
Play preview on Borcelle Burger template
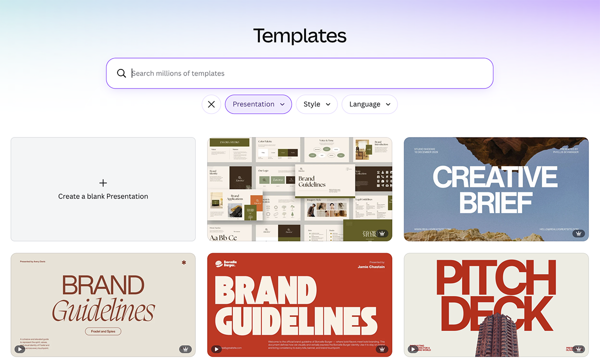point(216,349)
